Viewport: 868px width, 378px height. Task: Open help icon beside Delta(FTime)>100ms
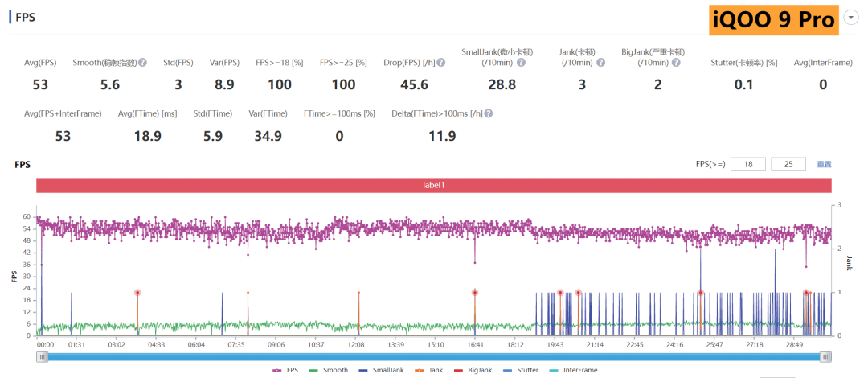489,113
